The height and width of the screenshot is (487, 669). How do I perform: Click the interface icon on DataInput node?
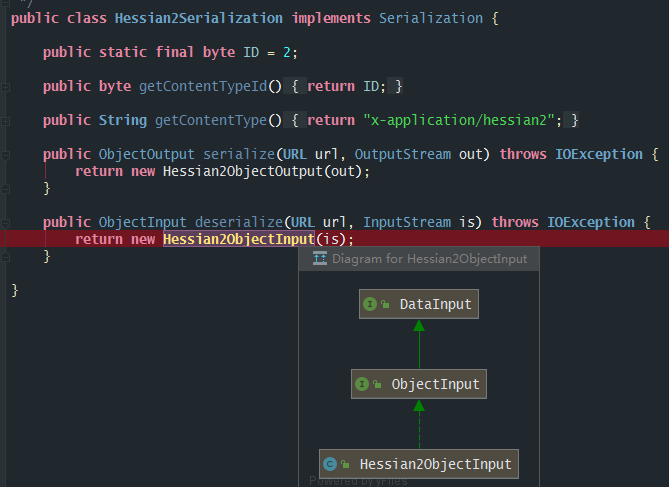click(370, 304)
